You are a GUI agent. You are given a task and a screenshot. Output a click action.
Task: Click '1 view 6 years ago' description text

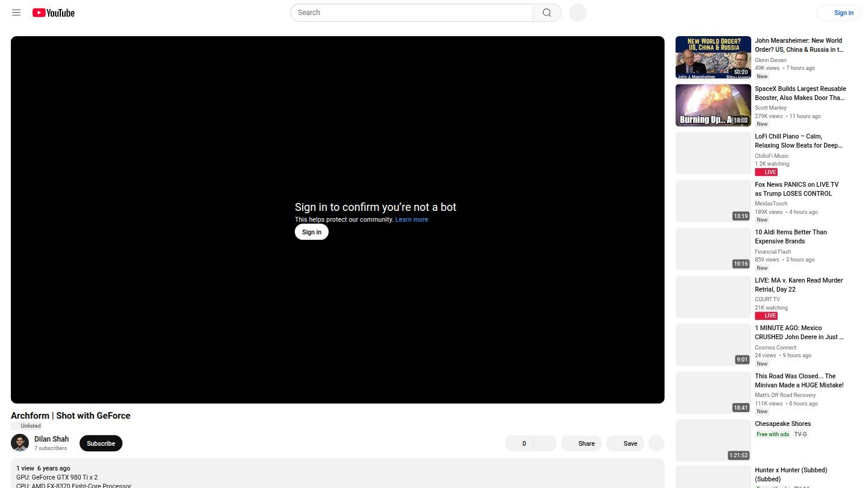(43, 468)
